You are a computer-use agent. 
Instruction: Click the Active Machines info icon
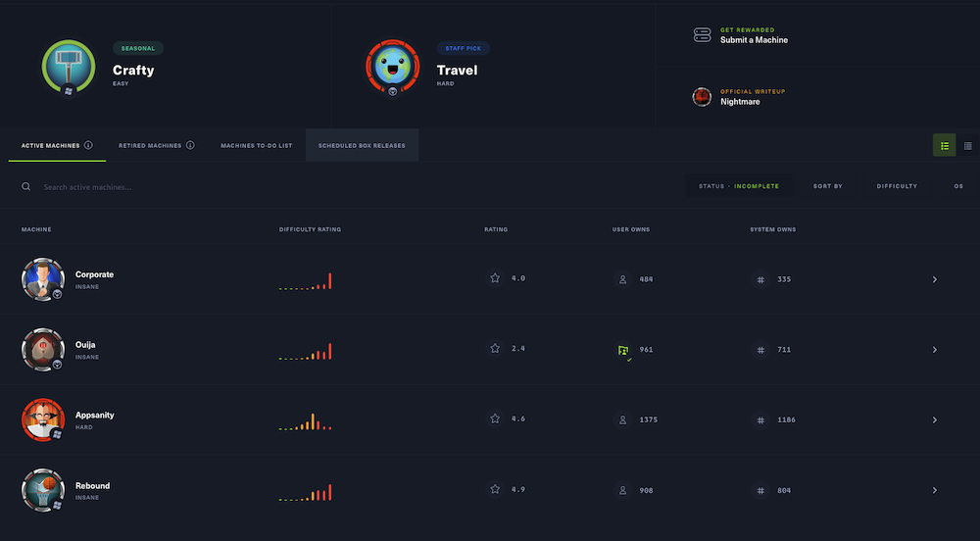88,145
